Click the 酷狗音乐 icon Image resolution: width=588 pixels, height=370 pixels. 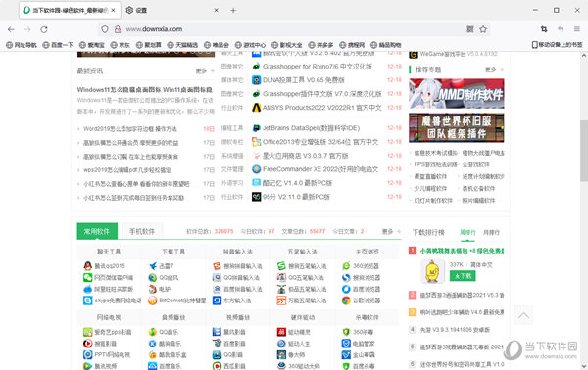pyautogui.click(x=153, y=344)
